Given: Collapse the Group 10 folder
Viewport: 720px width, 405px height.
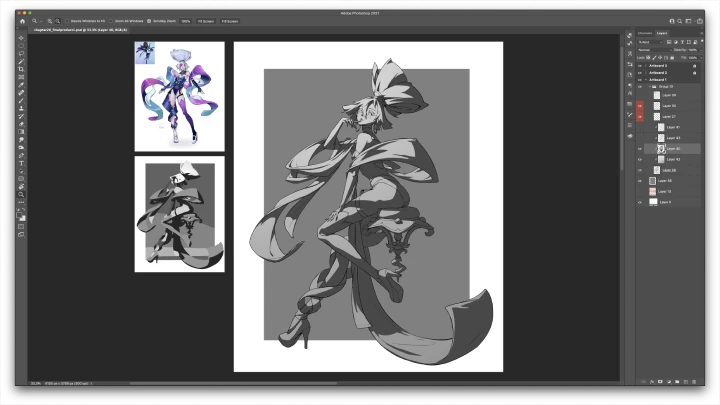Looking at the screenshot, I should tap(648, 86).
